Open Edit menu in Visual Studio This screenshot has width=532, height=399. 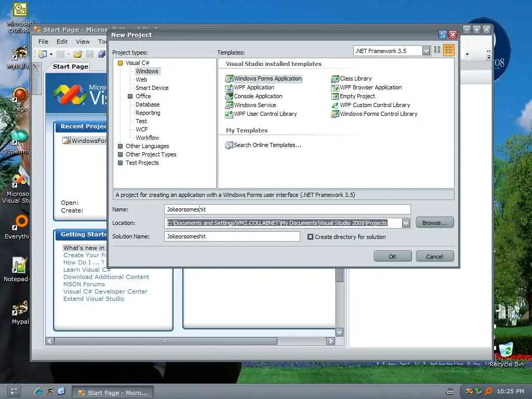pos(62,42)
